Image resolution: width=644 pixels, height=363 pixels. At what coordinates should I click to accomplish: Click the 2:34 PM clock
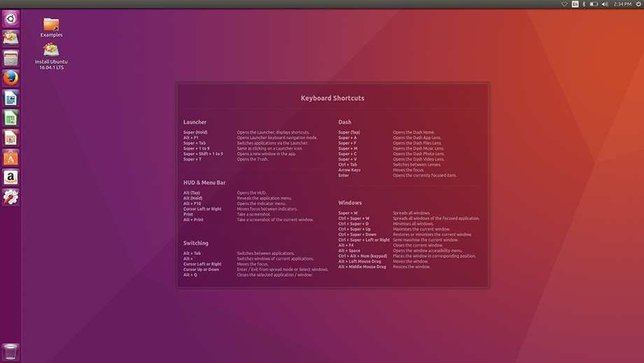[622, 4]
